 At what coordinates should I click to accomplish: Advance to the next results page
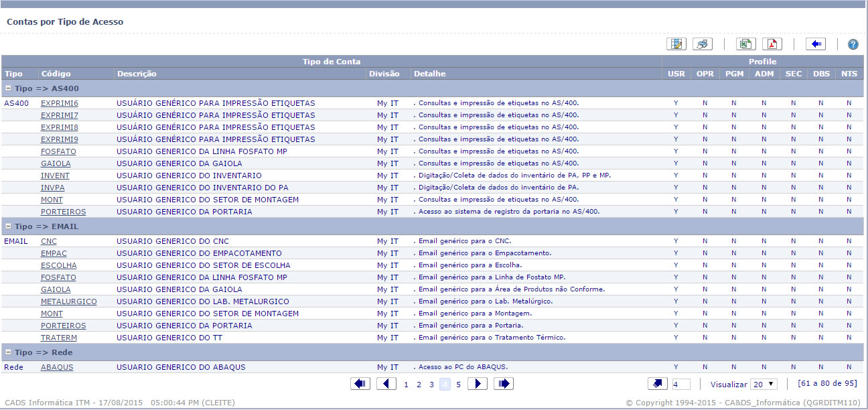[x=477, y=384]
